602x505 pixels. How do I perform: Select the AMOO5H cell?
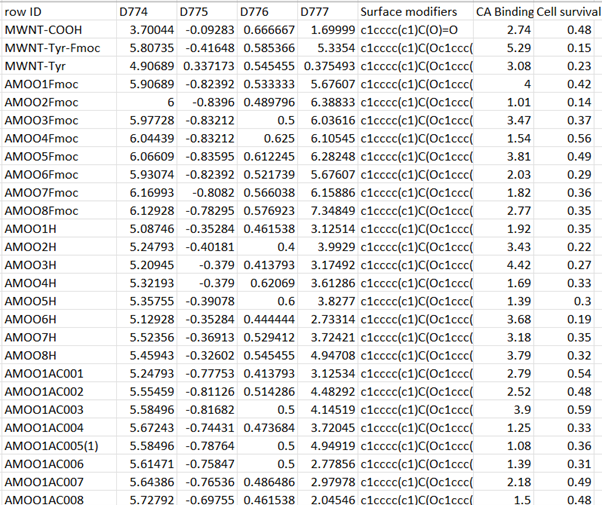pos(59,301)
